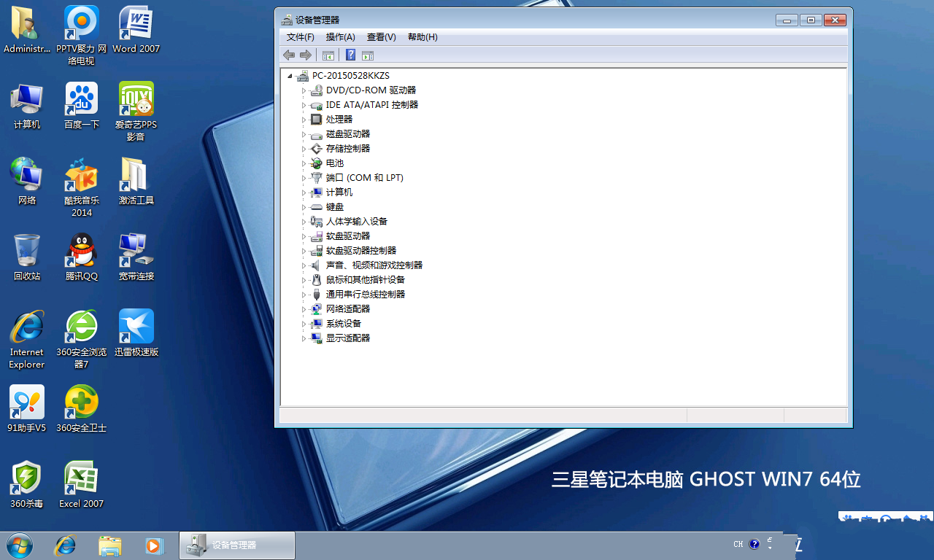Expand the DVD/CD-ROM 驱动器 node
This screenshot has width=934, height=560.
[304, 90]
